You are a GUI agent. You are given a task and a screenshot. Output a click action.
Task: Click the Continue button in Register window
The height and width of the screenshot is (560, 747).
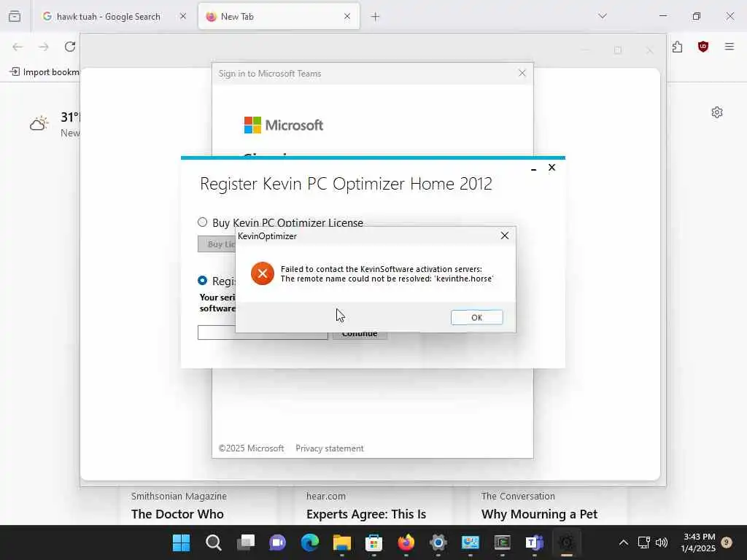click(360, 335)
